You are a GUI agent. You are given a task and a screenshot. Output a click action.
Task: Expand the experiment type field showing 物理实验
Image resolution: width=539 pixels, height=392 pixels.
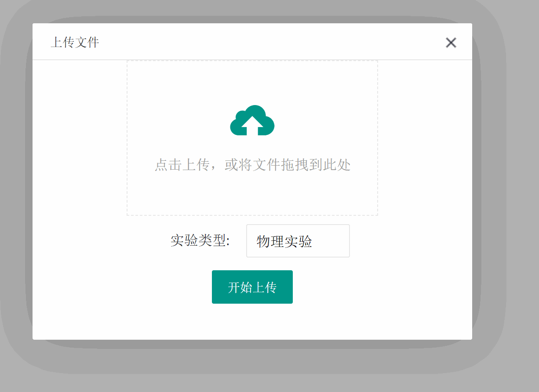pos(298,241)
